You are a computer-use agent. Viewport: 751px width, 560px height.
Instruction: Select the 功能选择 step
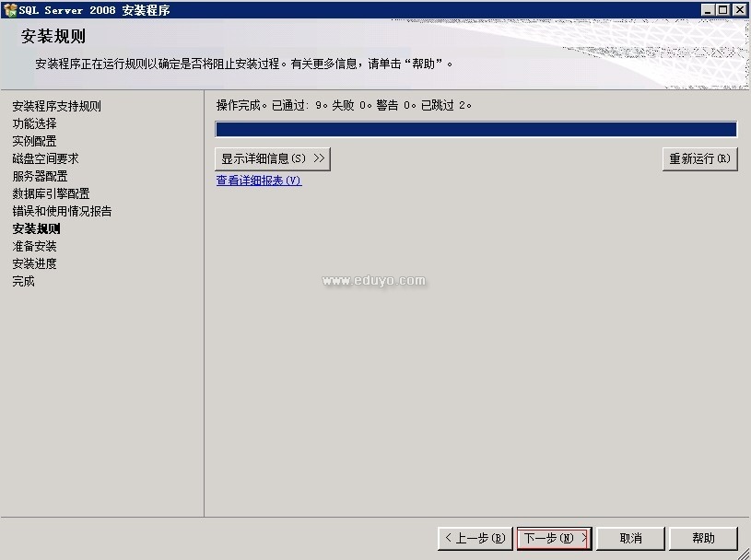pos(35,123)
